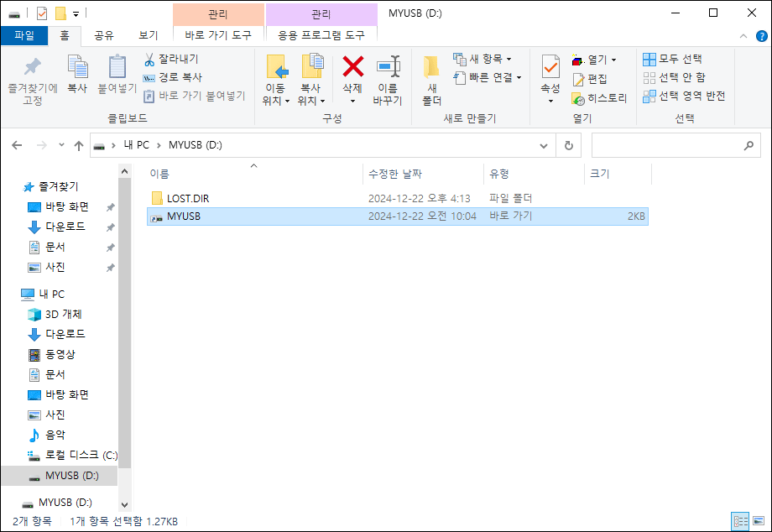Open the 응용 프로그램 도구 tab
The image size is (772, 532).
click(x=321, y=35)
